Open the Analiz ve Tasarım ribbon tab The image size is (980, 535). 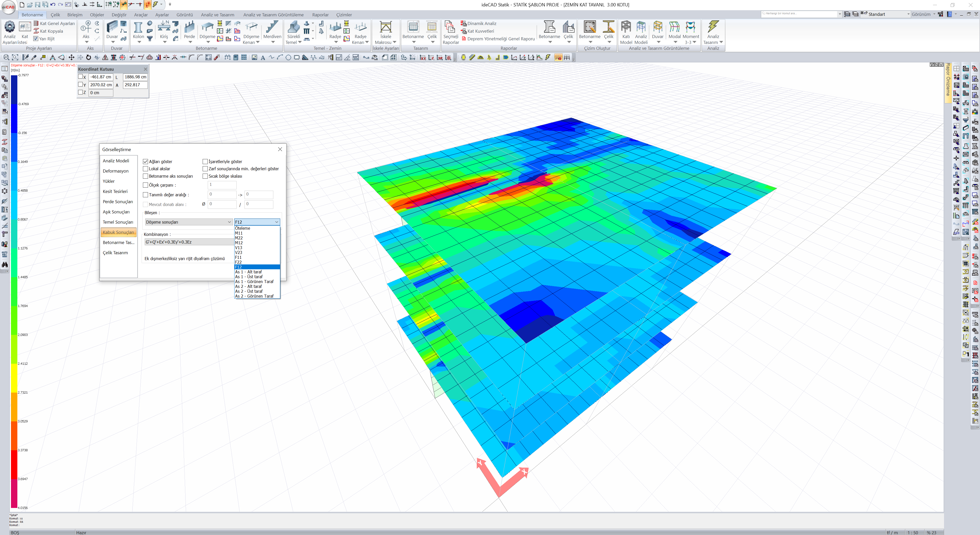[217, 15]
